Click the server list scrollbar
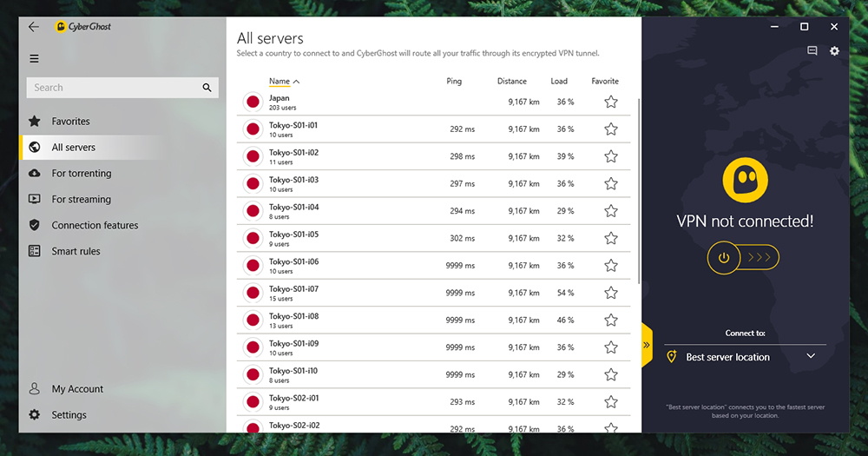This screenshot has width=868, height=456. click(640, 191)
